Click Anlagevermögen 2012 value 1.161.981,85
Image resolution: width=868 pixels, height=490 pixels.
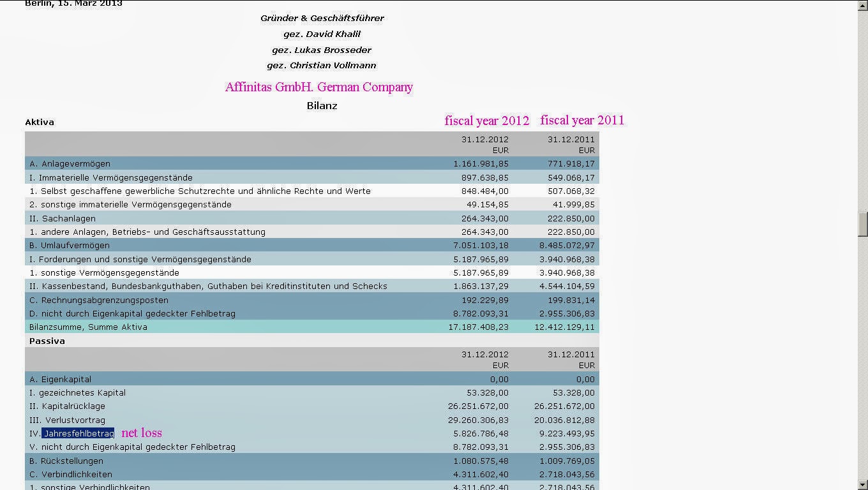[x=481, y=163]
